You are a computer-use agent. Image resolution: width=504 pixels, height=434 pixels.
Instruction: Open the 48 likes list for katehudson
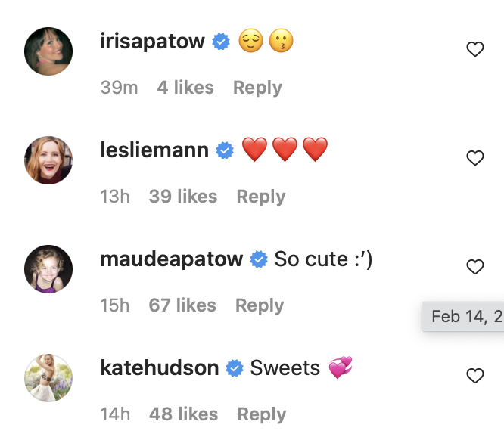coord(184,414)
